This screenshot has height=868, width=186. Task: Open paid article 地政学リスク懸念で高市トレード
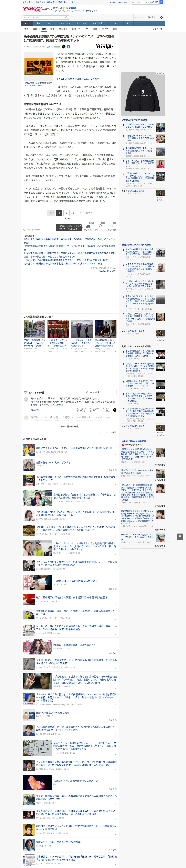click(137, 472)
